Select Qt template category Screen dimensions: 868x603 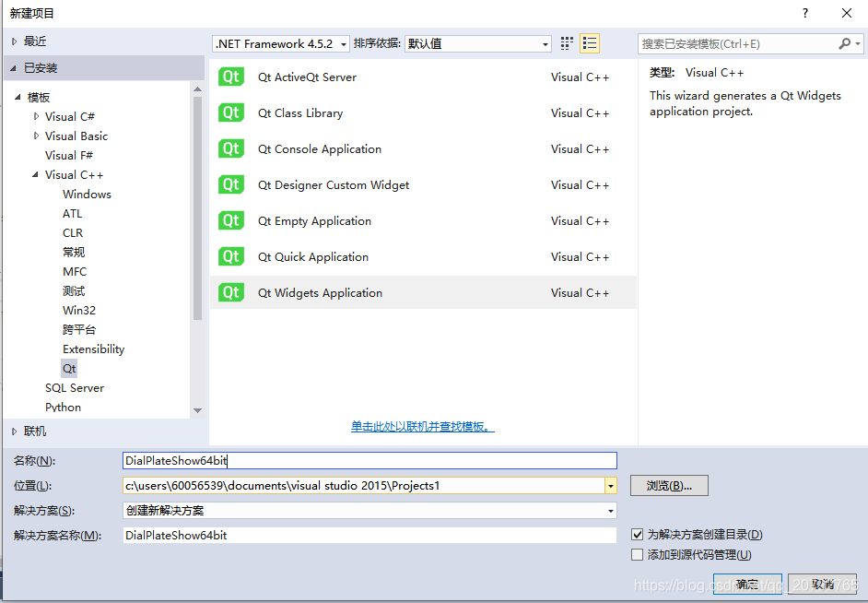click(69, 369)
